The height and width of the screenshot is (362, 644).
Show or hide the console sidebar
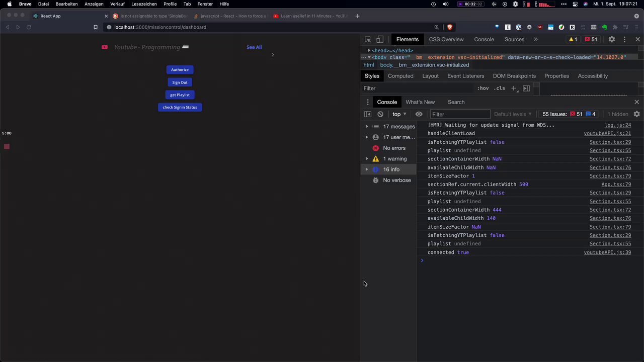pos(368,114)
